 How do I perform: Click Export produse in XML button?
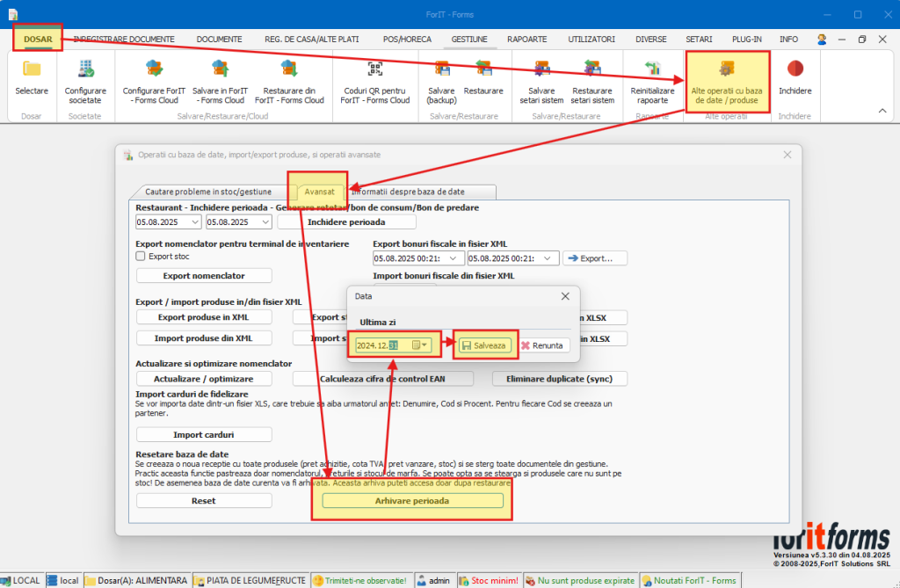click(204, 317)
